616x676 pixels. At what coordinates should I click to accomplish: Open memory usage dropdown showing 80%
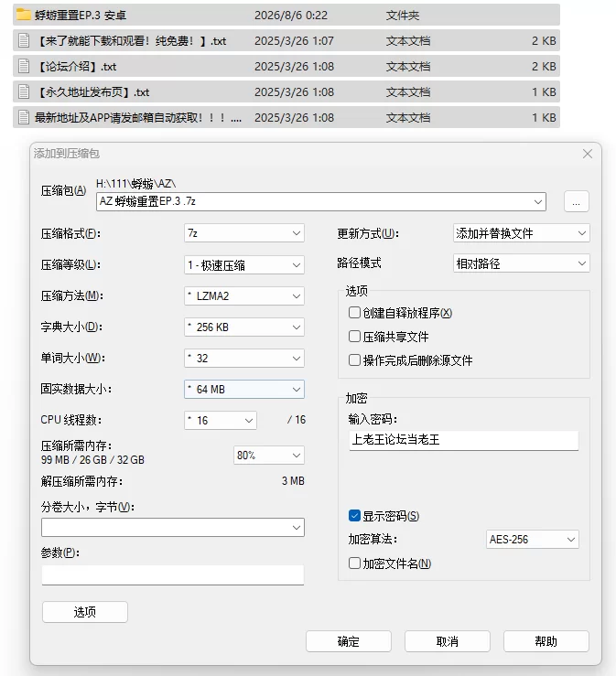(x=269, y=456)
